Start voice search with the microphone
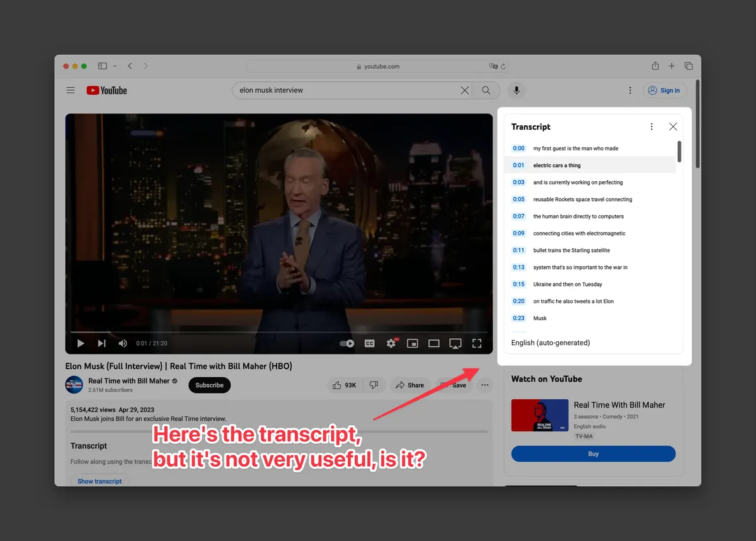The width and height of the screenshot is (756, 541). pyautogui.click(x=517, y=91)
